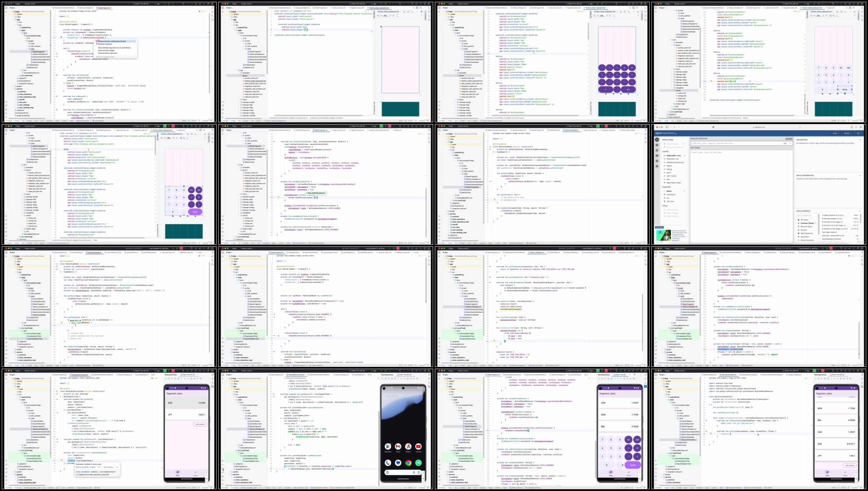Open the info dropdown in regex101 header
Viewport: 868px width, 491px height.
pos(858,133)
